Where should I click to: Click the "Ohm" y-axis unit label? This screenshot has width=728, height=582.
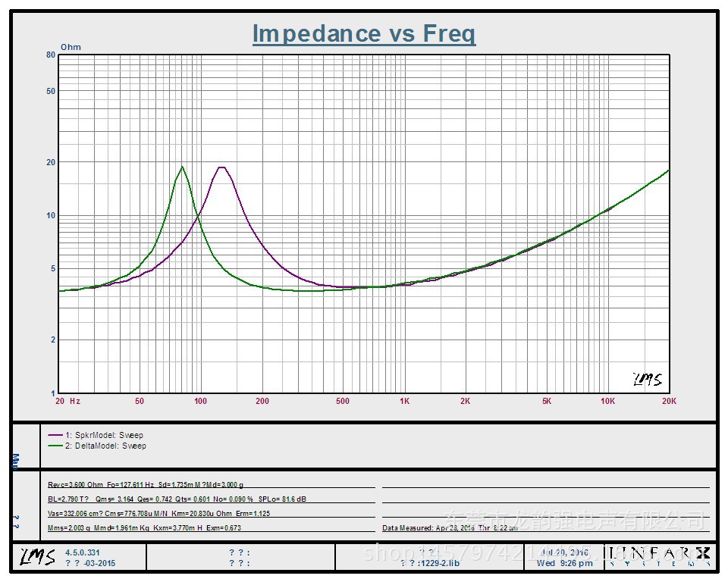71,47
